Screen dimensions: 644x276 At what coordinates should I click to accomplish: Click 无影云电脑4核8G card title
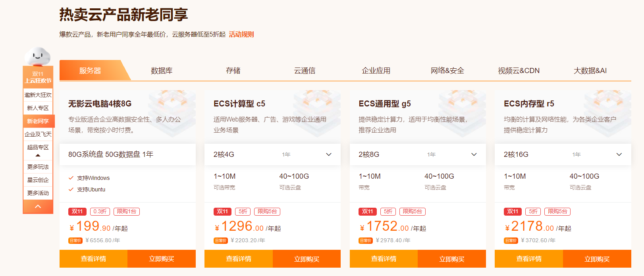pyautogui.click(x=100, y=104)
